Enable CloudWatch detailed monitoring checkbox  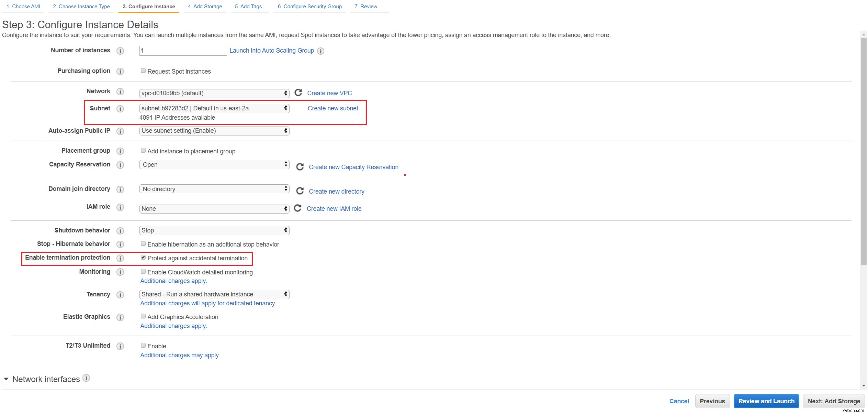click(x=142, y=272)
